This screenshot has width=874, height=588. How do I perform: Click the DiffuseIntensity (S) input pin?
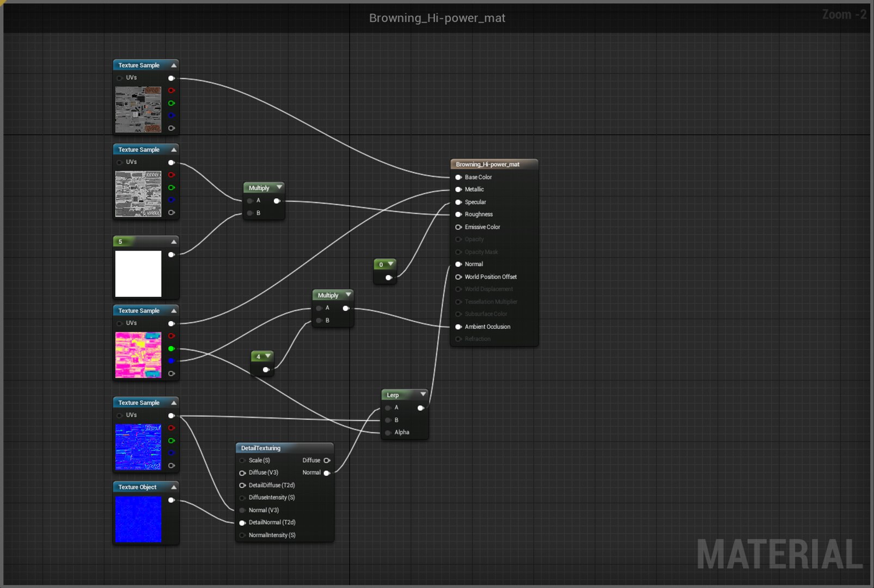(x=242, y=498)
